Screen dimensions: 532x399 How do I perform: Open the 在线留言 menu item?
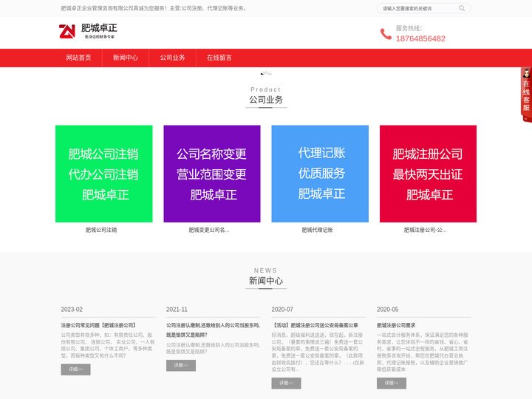(219, 58)
